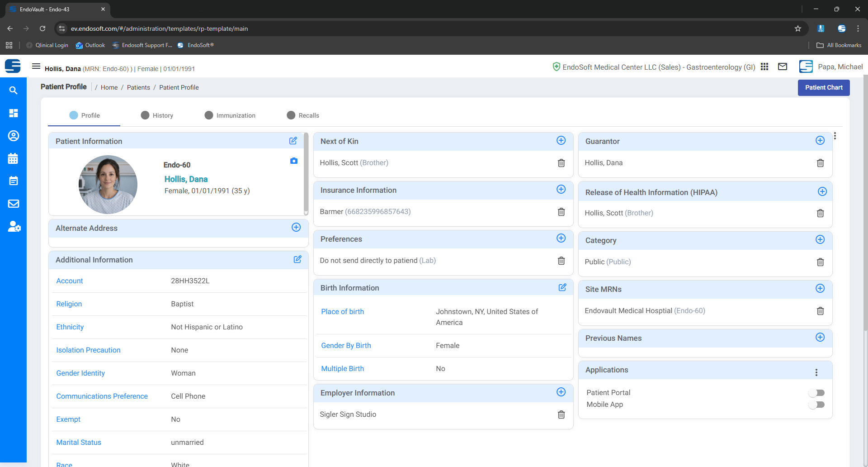Open the search icon in left sidebar
This screenshot has width=868, height=467.
pos(14,91)
